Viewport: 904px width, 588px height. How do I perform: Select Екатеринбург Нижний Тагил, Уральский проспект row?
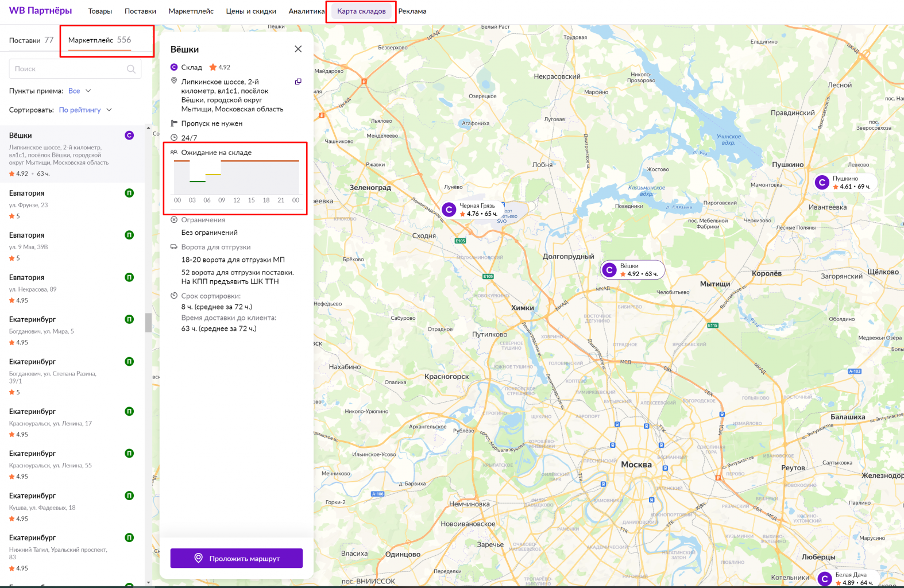(72, 552)
